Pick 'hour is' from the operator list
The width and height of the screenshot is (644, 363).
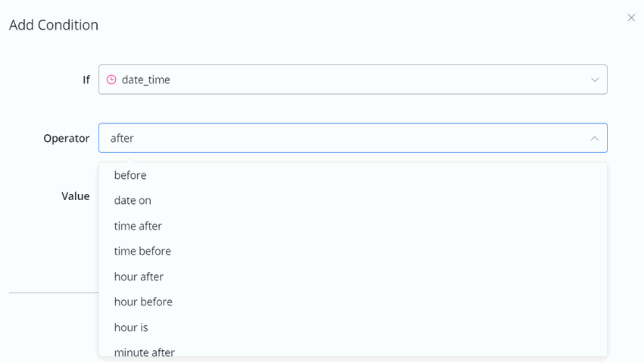131,327
